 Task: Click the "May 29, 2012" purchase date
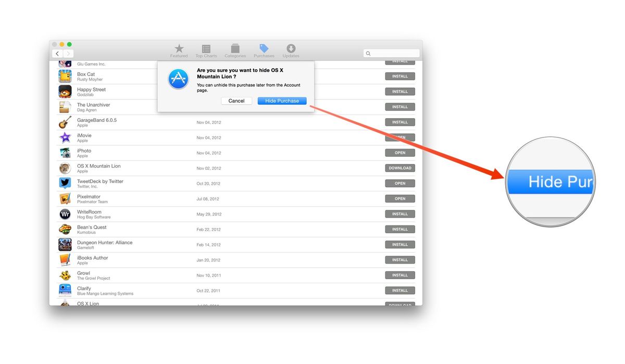point(209,214)
